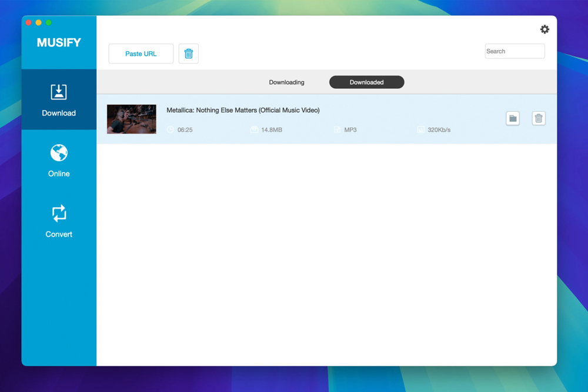Maximize the window using the green button

click(48, 22)
